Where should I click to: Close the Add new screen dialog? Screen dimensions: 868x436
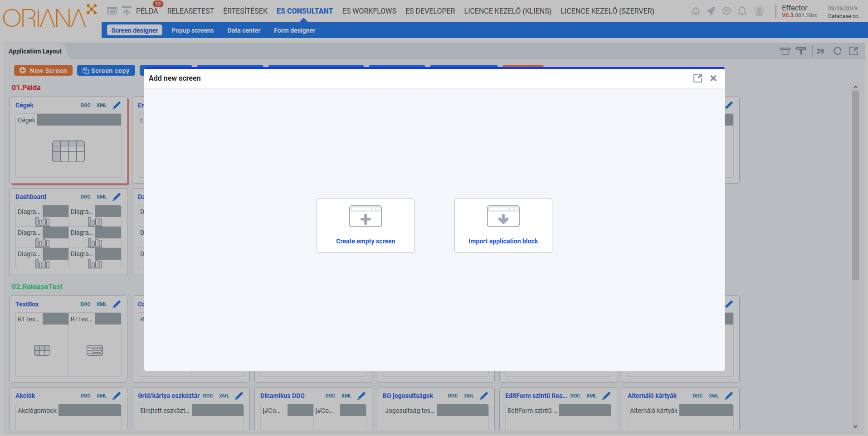713,78
